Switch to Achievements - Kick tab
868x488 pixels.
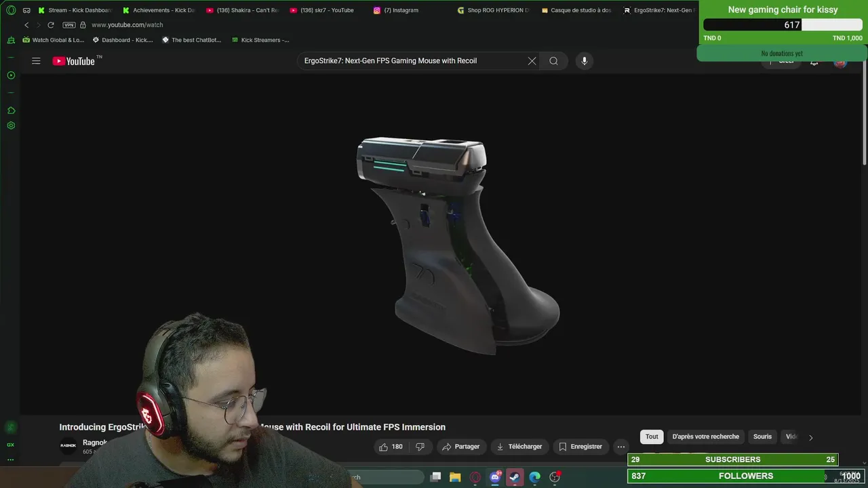pyautogui.click(x=158, y=10)
